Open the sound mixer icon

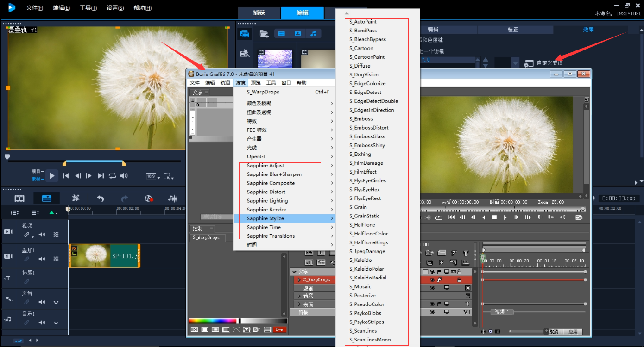[x=172, y=198]
